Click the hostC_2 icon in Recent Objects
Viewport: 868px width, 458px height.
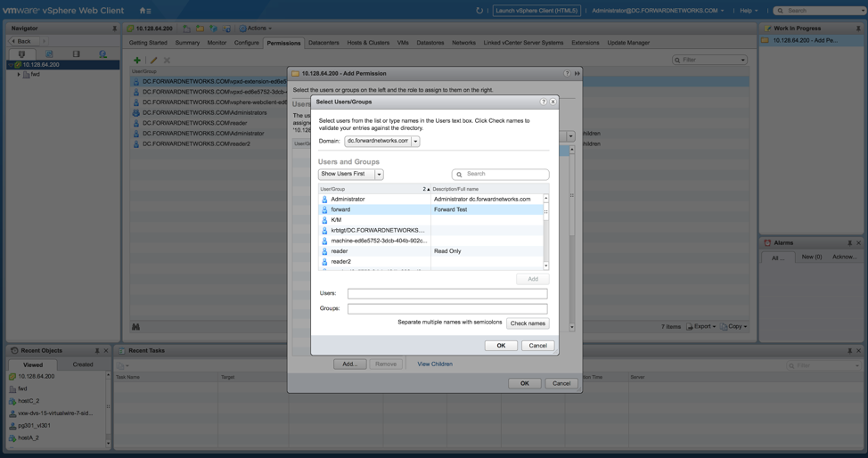pos(12,401)
